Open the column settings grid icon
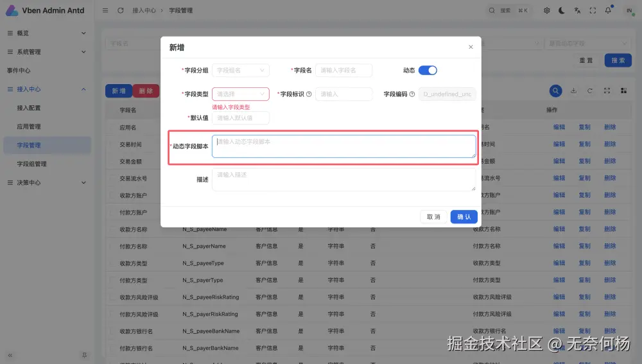The height and width of the screenshot is (364, 642). [x=623, y=91]
